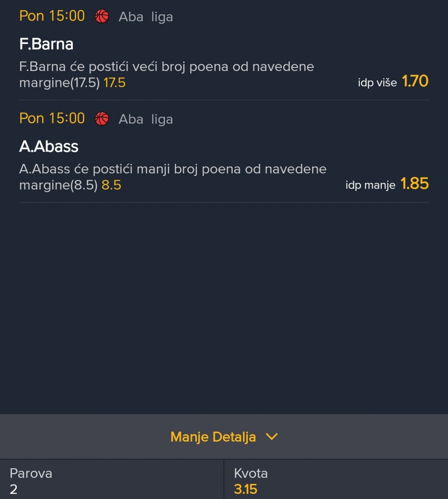This screenshot has height=499, width=448.
Task: Tap the 'idp više' bet type label
Action: coord(377,83)
